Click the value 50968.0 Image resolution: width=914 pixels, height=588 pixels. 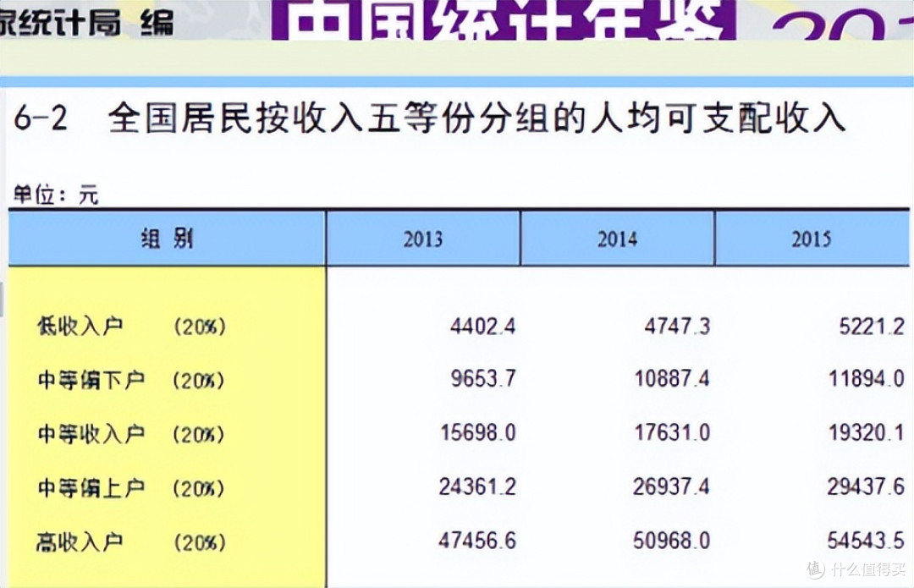pos(671,541)
